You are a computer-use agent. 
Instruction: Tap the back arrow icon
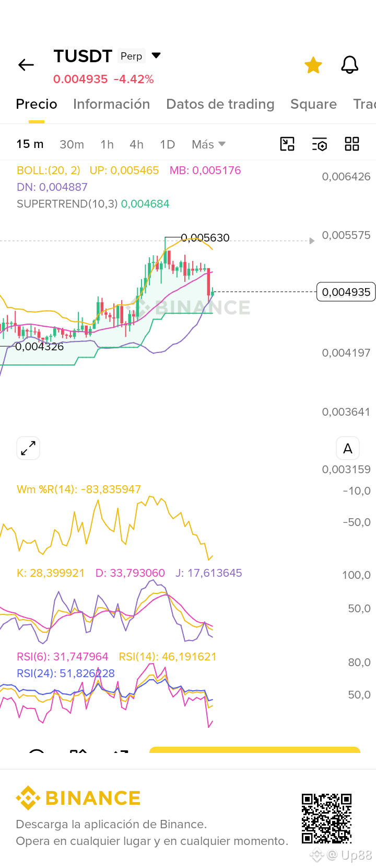[26, 65]
